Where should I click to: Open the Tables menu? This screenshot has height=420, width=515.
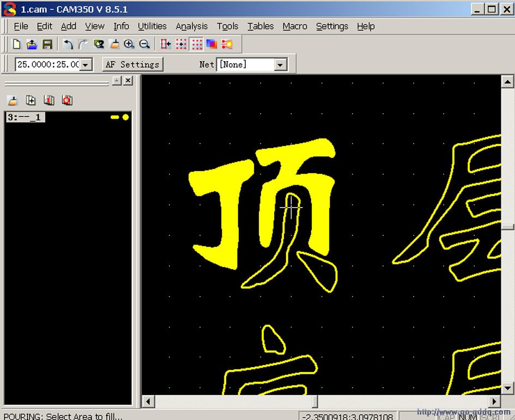pyautogui.click(x=260, y=26)
